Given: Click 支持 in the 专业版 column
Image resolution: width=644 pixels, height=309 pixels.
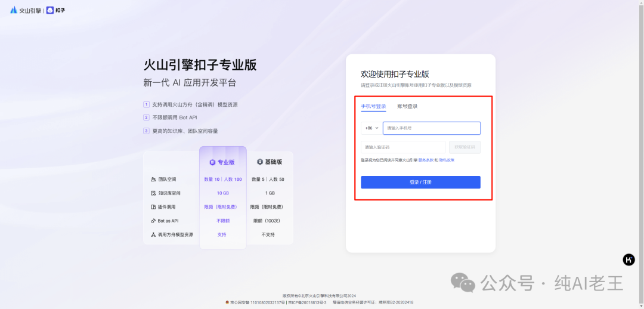Looking at the screenshot, I should point(222,234).
